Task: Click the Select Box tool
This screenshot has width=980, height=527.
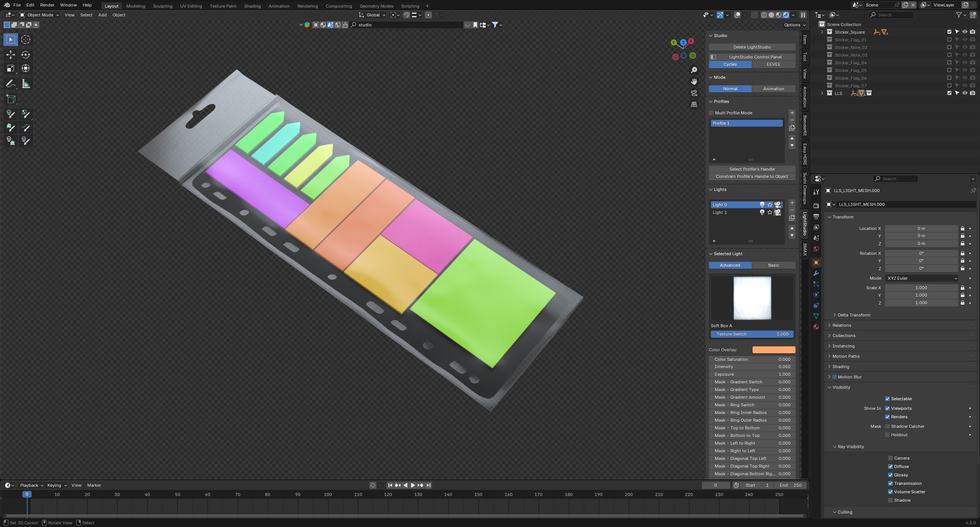Action: coord(11,39)
